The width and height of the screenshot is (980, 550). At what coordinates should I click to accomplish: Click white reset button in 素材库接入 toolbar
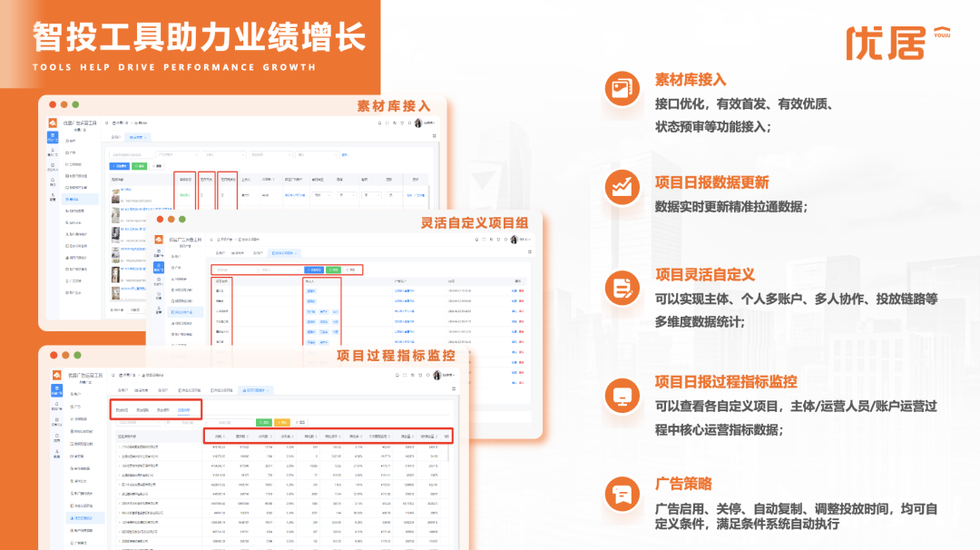pyautogui.click(x=157, y=166)
